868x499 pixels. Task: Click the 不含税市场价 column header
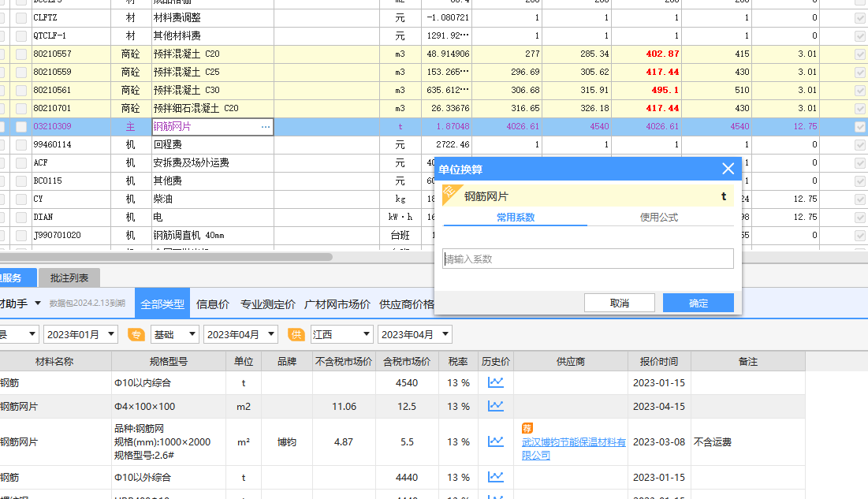(344, 361)
